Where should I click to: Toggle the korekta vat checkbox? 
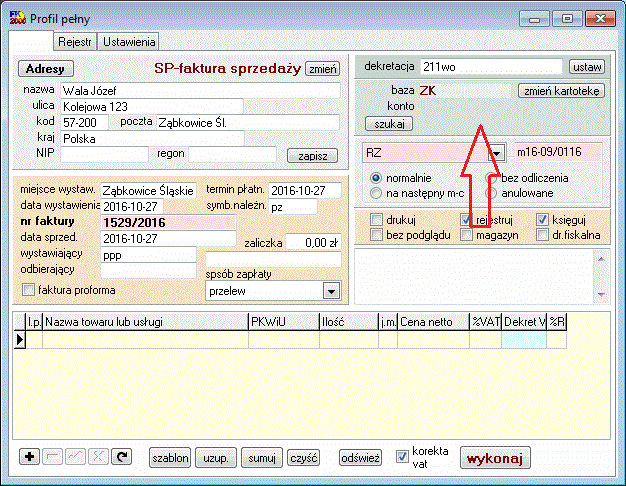click(402, 456)
